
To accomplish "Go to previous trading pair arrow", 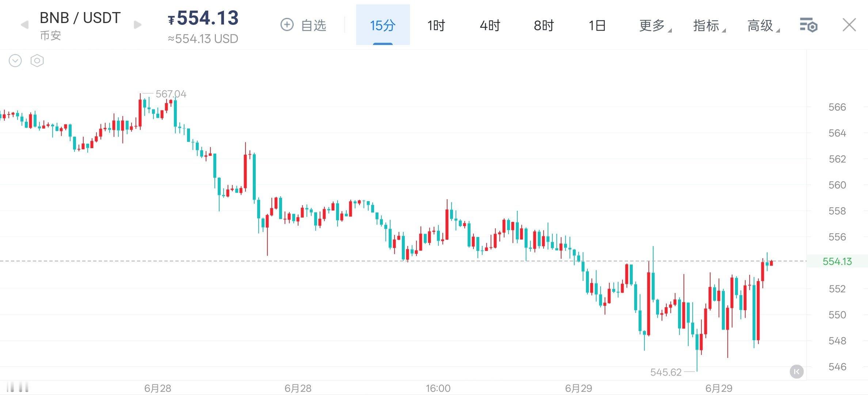I will coord(24,25).
